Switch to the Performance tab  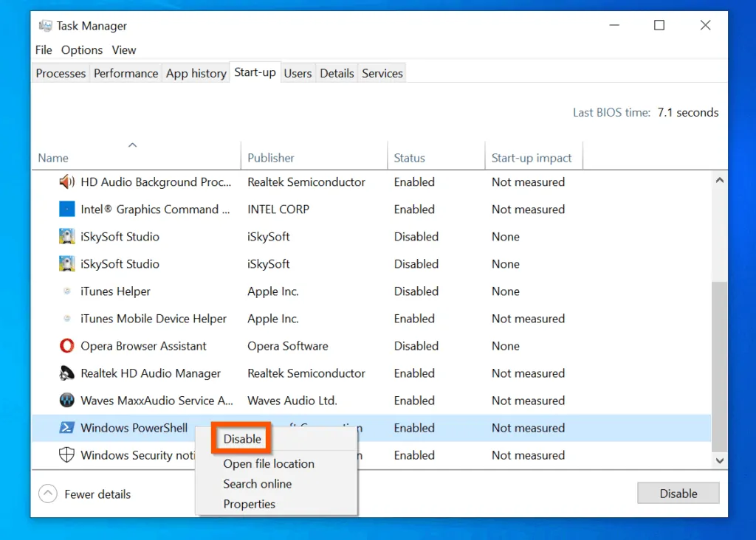(126, 73)
